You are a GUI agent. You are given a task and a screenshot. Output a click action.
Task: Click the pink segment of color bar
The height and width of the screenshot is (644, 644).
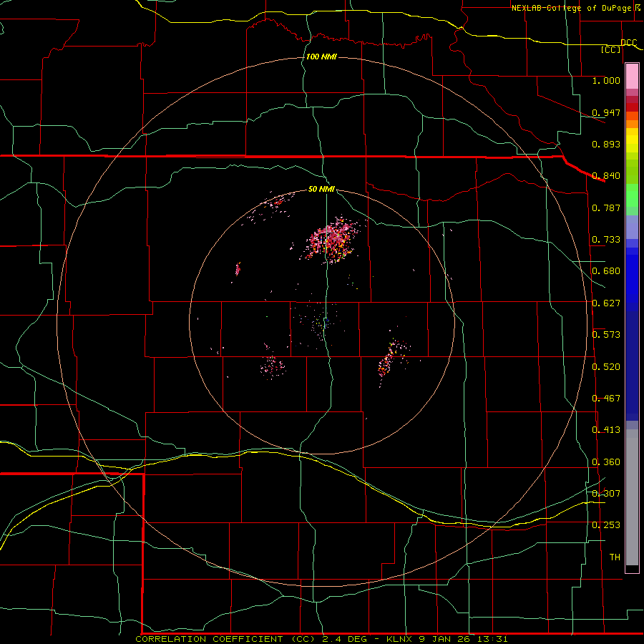(632, 77)
